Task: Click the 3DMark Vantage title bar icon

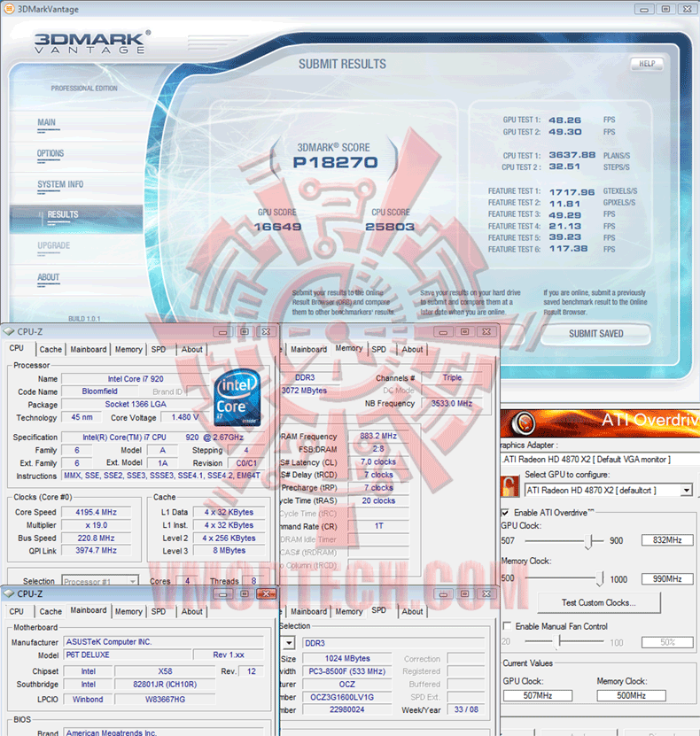Action: (x=9, y=9)
